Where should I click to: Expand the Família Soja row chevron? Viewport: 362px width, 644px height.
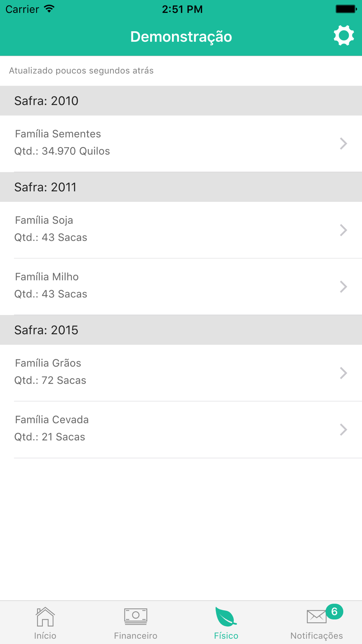[x=343, y=230]
